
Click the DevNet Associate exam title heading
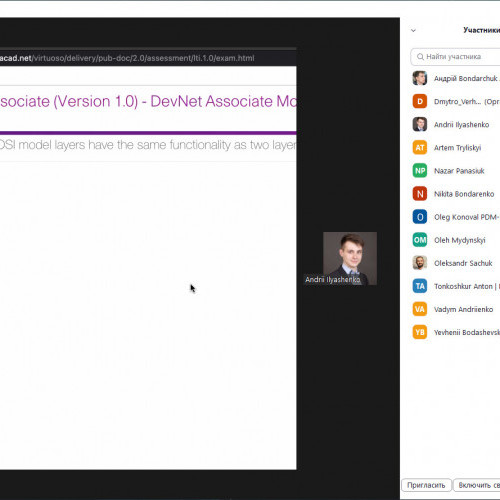(148, 101)
